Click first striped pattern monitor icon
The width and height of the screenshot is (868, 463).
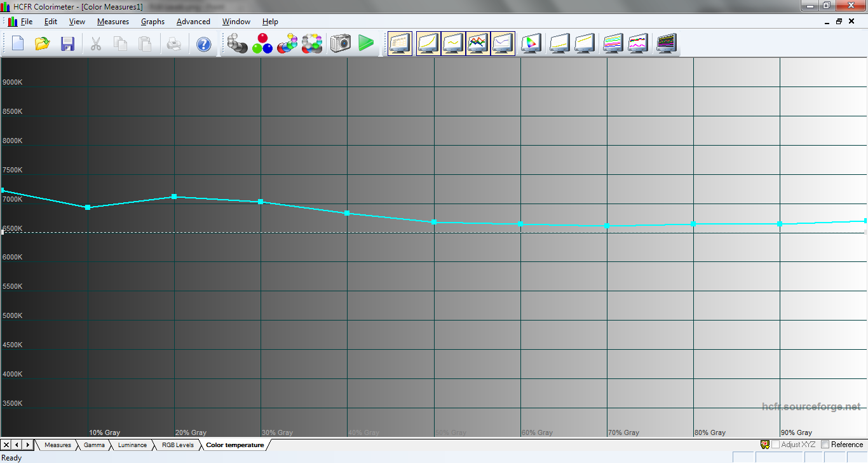613,43
